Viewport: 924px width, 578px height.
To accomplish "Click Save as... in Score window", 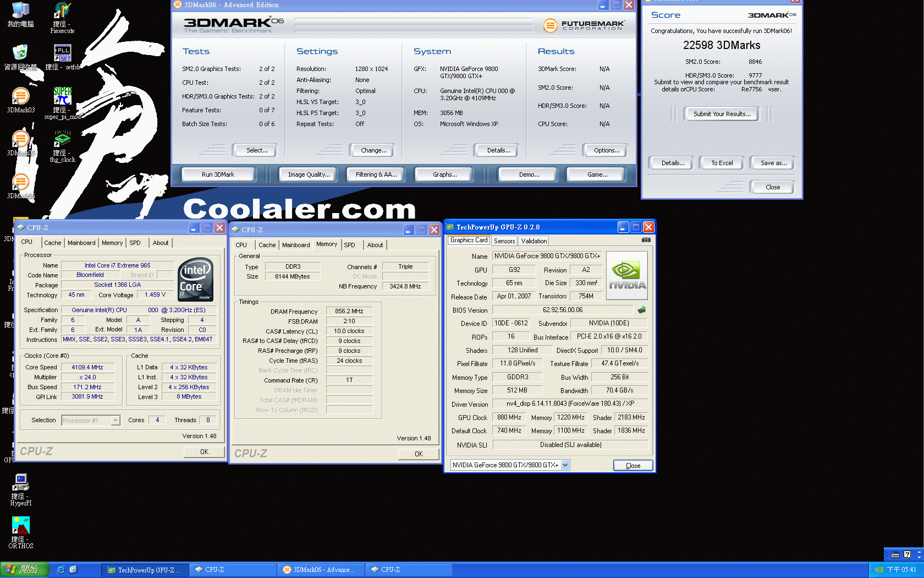I will point(773,163).
